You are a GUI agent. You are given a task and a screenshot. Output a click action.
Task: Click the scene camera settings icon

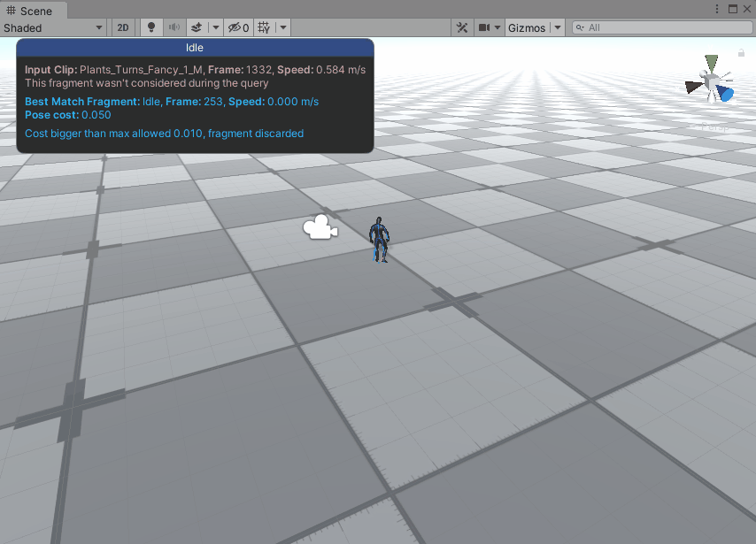(484, 28)
